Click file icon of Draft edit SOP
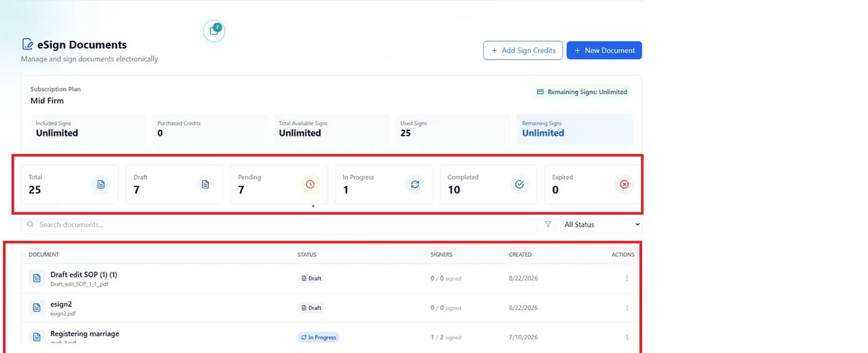 [37, 278]
